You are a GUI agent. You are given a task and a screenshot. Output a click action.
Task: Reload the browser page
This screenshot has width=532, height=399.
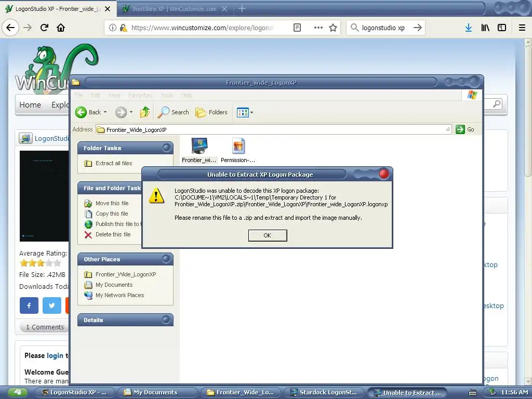click(x=44, y=28)
